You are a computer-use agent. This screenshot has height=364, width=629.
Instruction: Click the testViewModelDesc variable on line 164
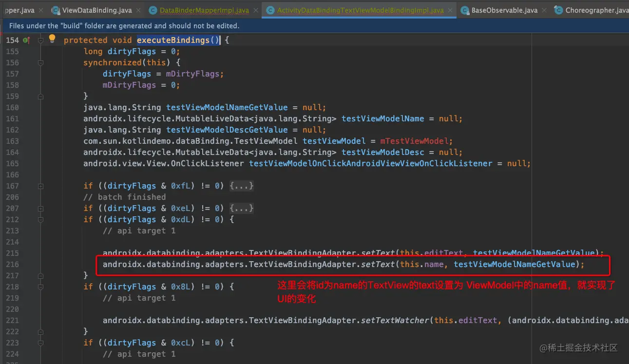pos(382,152)
